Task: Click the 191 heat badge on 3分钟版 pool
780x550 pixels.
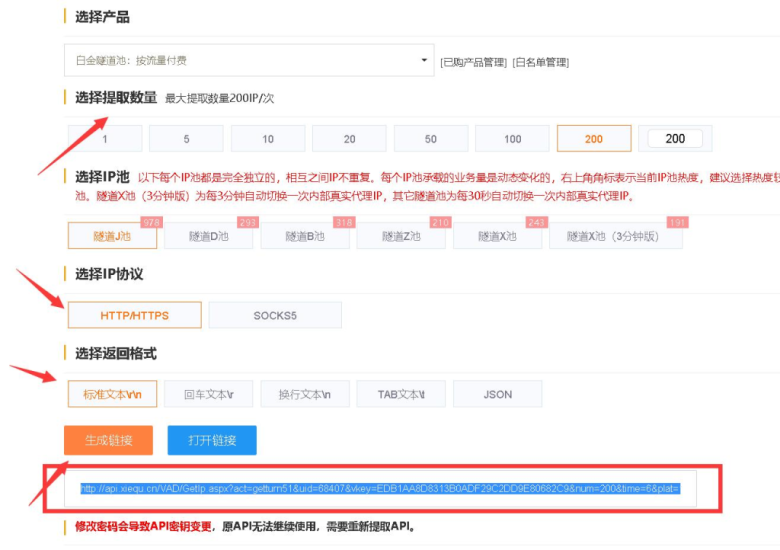Action: pos(678,222)
